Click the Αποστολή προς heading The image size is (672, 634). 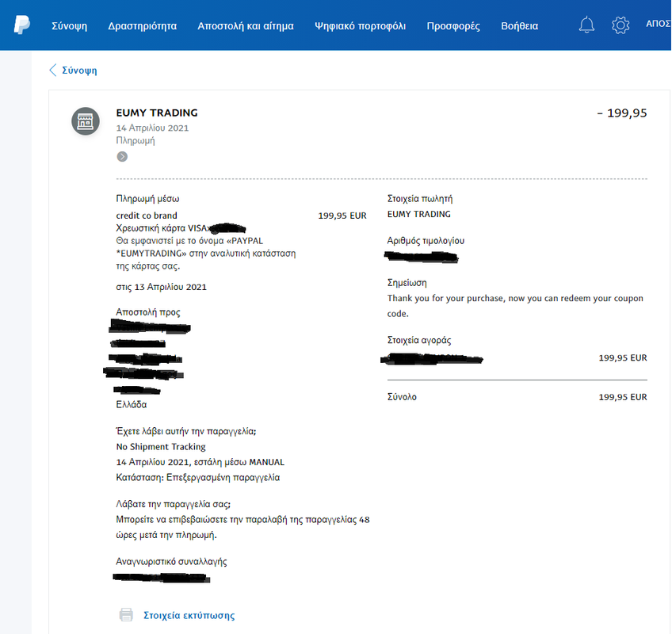(148, 312)
